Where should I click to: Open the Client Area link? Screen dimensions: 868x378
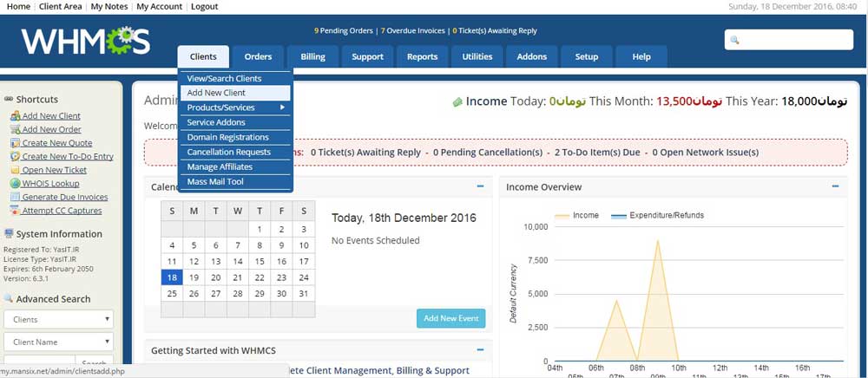pyautogui.click(x=61, y=7)
